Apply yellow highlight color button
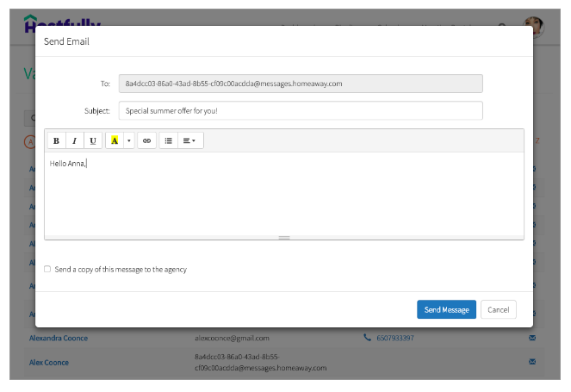The height and width of the screenshot is (392, 571). coord(115,140)
